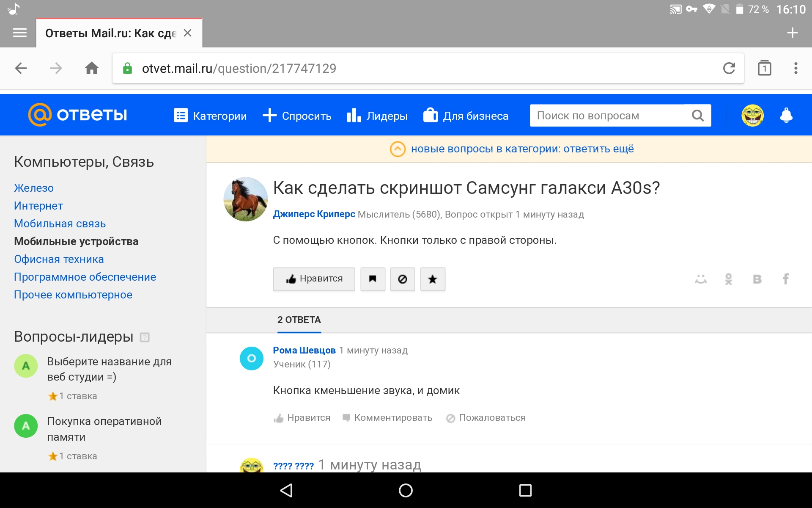812x508 pixels.
Task: Go back to the previous page
Action: pos(21,68)
